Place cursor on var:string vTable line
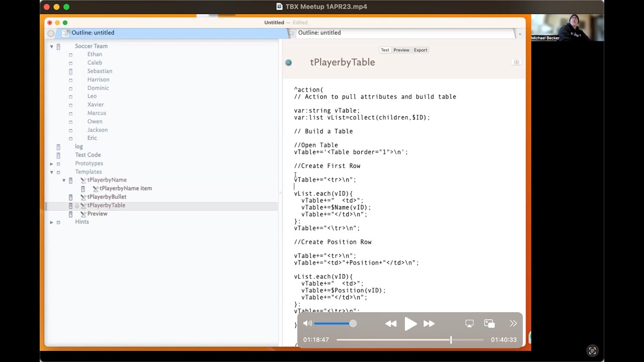 coord(327,111)
